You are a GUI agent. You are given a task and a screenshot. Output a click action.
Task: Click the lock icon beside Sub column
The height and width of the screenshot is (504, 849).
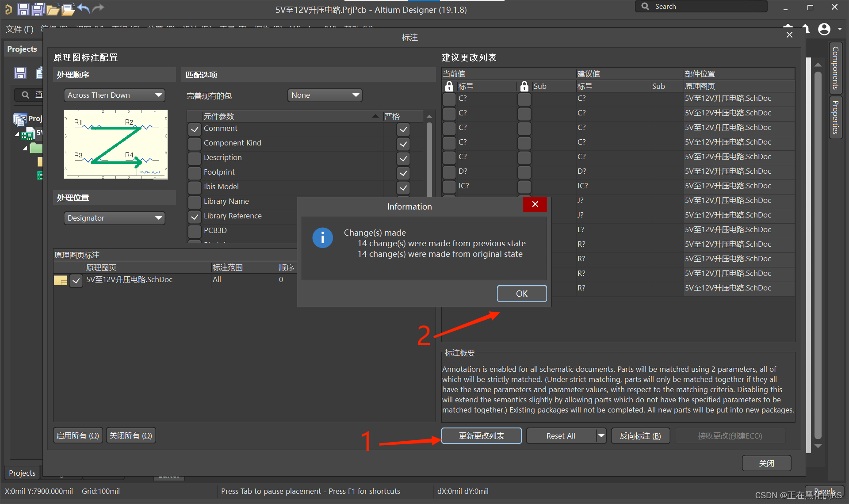(x=524, y=86)
